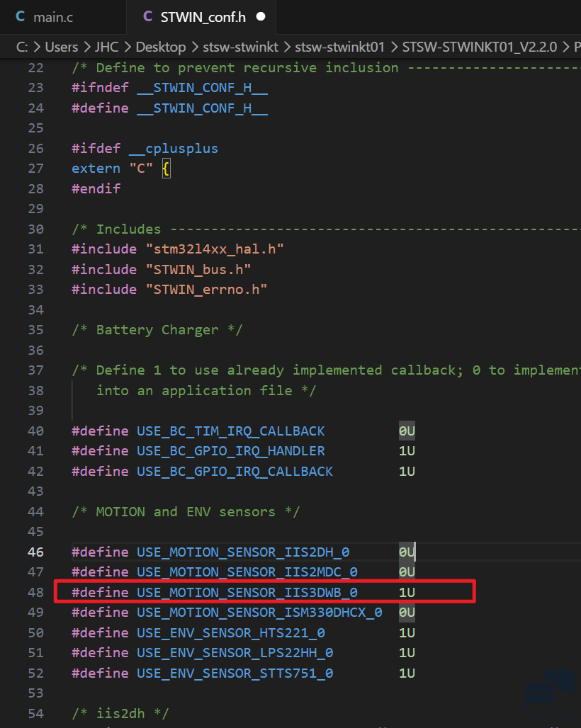
Task: Click the "STWIN_bus.h" include path
Action: click(x=198, y=269)
